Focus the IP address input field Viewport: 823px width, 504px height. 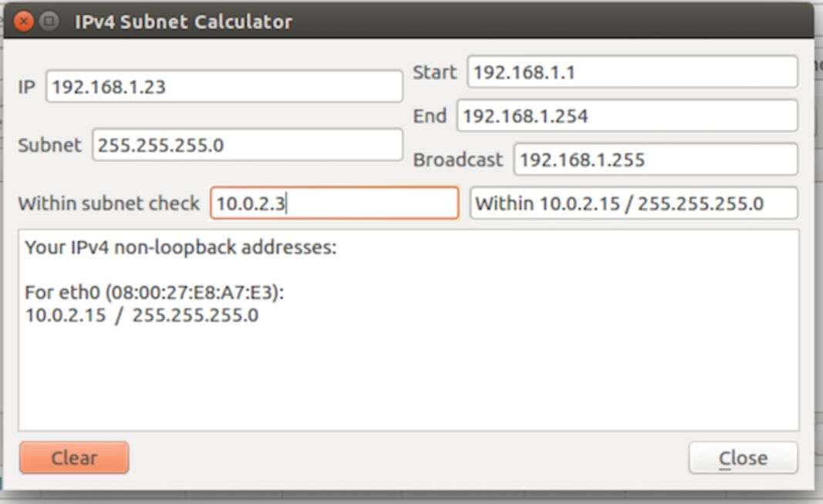click(224, 86)
